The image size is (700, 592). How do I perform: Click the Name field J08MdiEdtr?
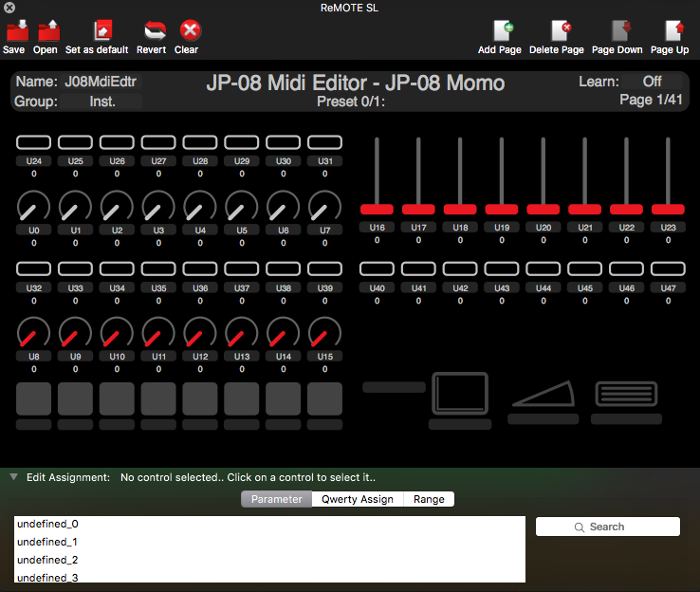101,82
